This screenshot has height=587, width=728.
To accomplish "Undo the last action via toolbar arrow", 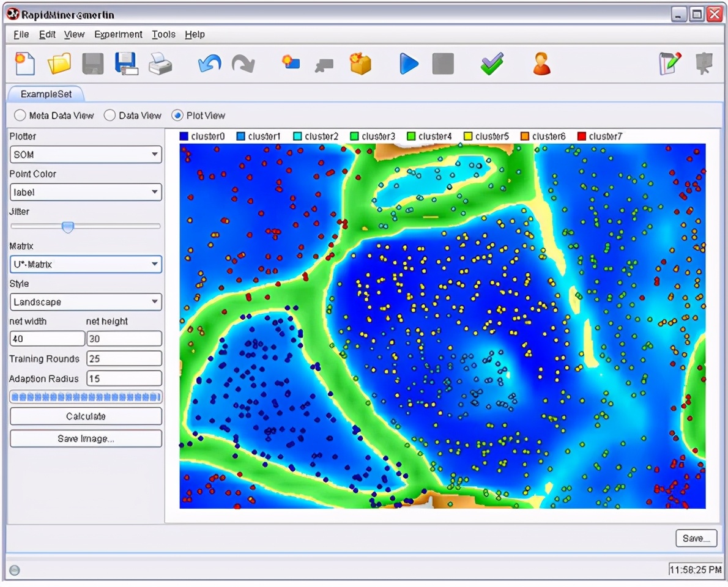I will pyautogui.click(x=209, y=64).
